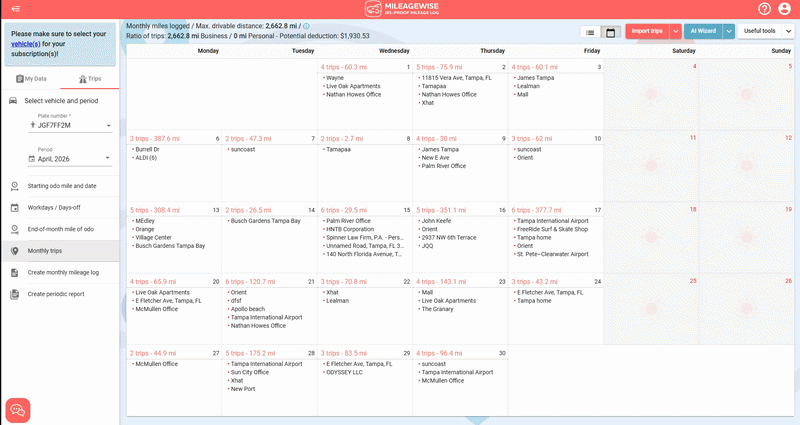Switch to calendar view icon
Viewport: 800px width, 425px height.
point(610,32)
